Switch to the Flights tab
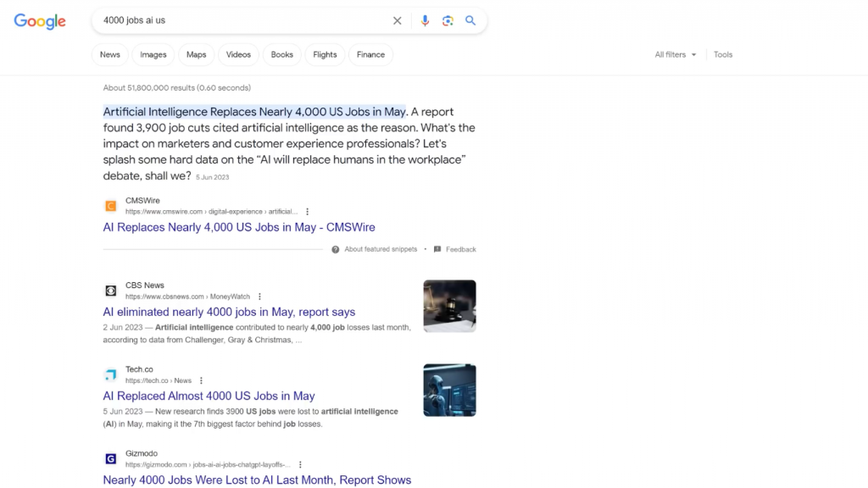This screenshot has height=488, width=868. (x=325, y=55)
